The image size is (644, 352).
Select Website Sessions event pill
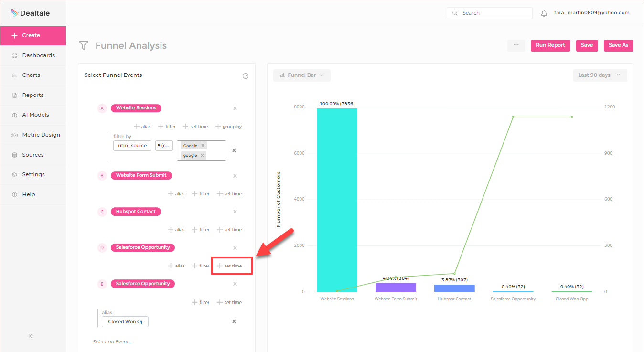[x=136, y=108]
